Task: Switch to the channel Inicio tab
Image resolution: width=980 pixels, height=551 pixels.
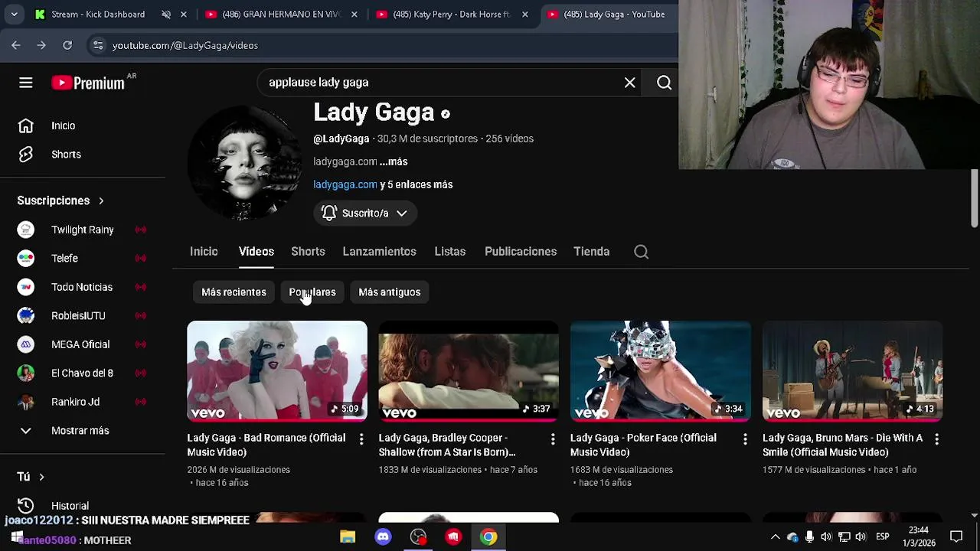Action: pos(204,252)
